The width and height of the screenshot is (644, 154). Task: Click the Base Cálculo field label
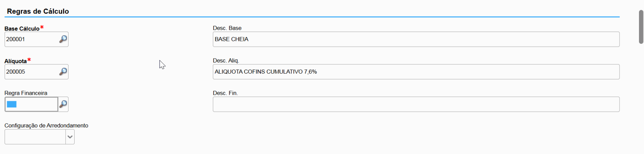(22, 29)
